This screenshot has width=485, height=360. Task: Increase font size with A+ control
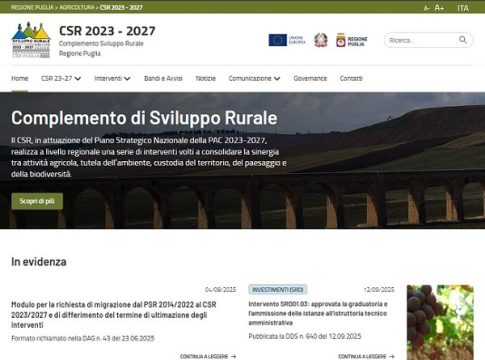(x=439, y=8)
